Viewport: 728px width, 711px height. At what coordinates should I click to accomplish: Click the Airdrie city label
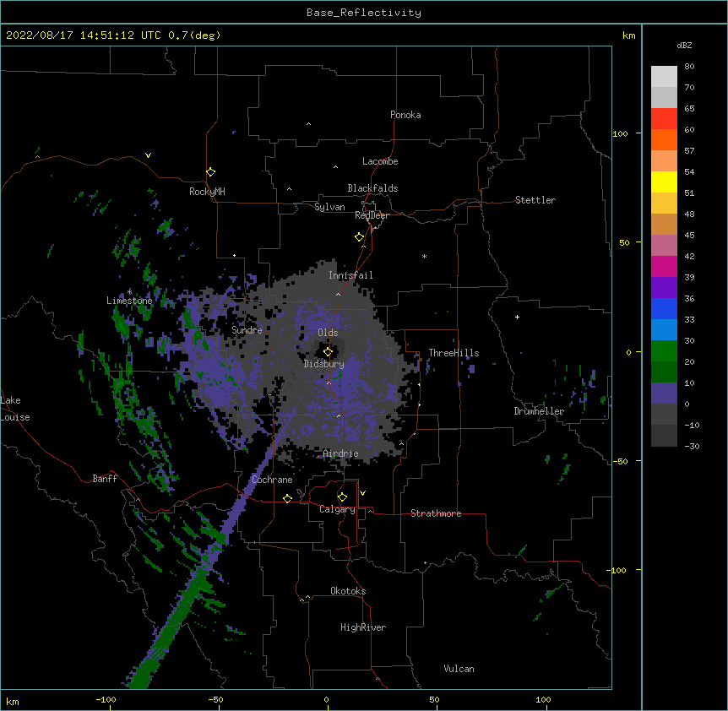pos(341,453)
